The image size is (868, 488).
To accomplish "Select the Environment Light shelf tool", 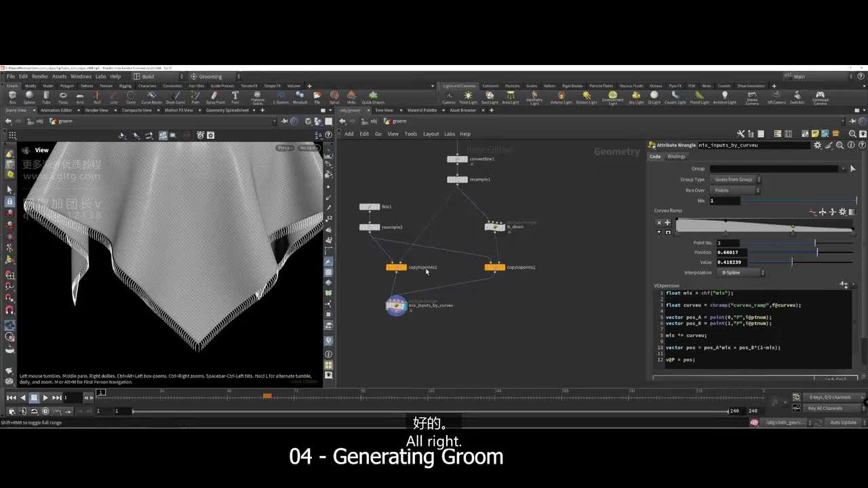I will (x=613, y=98).
